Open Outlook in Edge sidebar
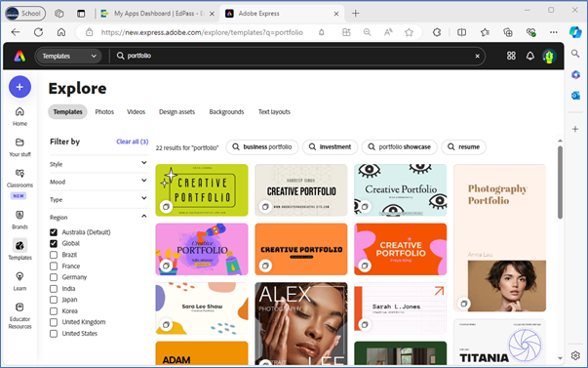Viewport: 588px width, 368px height. 575,96
